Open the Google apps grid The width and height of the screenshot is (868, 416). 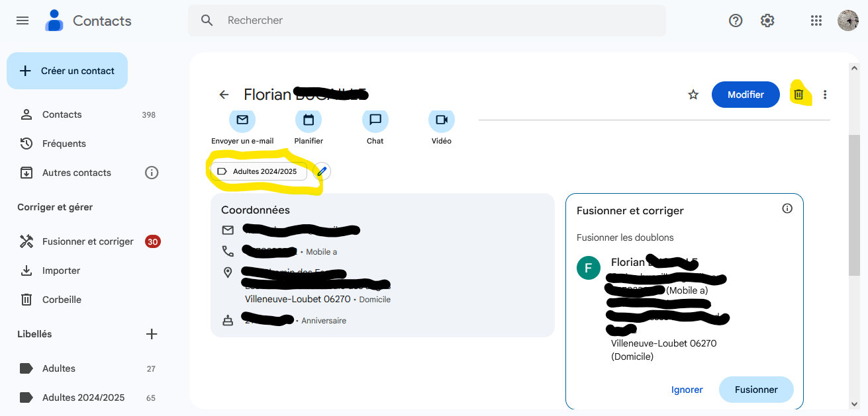point(816,21)
